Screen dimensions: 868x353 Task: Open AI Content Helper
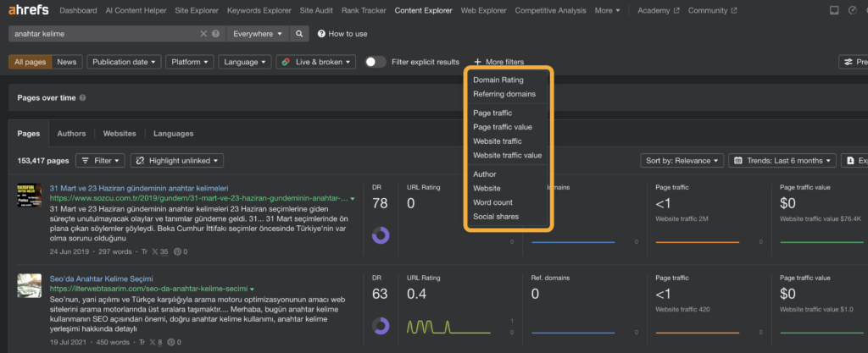click(136, 10)
